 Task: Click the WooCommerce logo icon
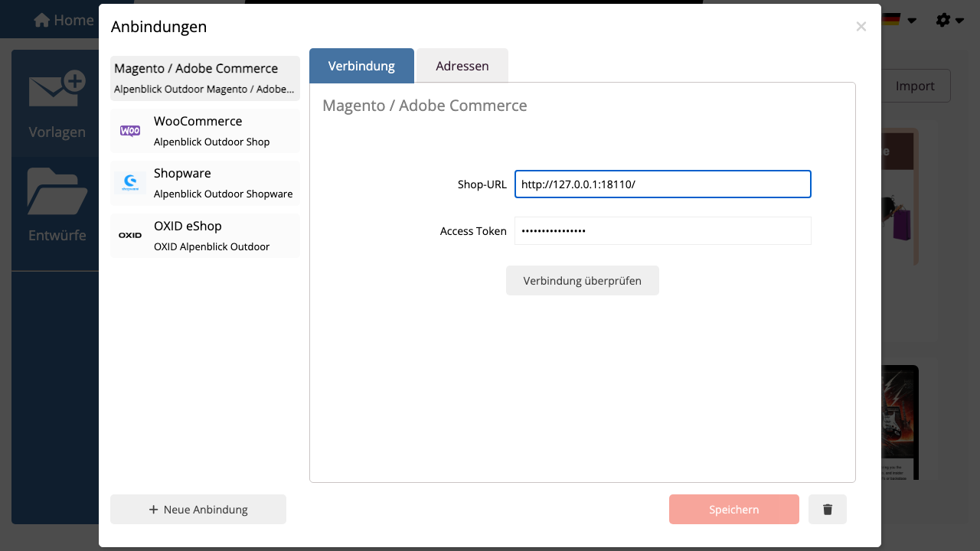pos(130,131)
